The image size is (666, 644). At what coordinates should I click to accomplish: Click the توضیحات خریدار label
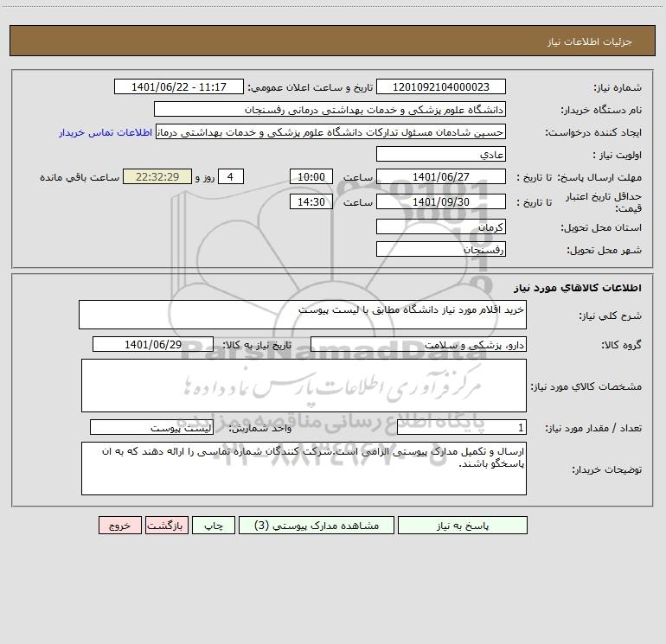pyautogui.click(x=607, y=469)
